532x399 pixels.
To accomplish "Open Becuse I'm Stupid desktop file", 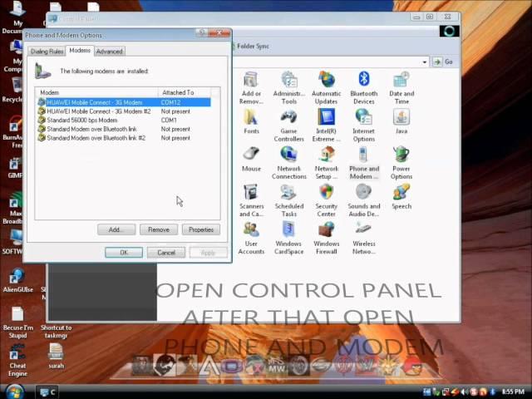I will pos(17,323).
